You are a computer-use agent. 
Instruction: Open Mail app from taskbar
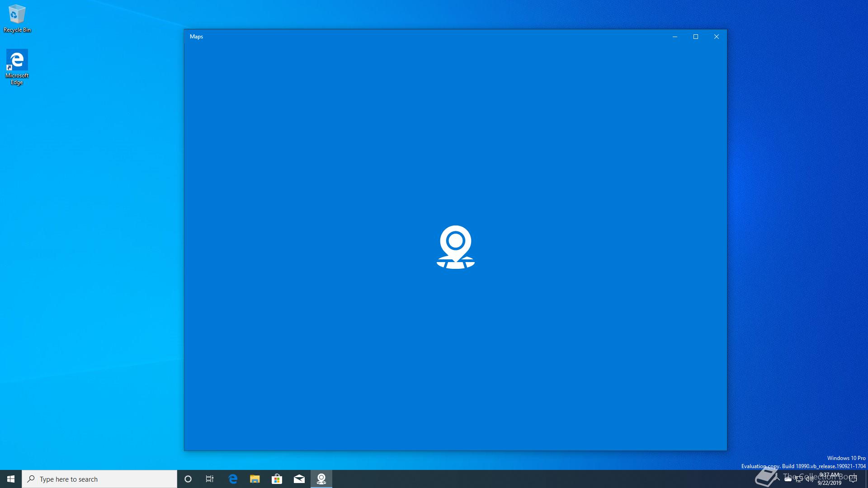299,479
